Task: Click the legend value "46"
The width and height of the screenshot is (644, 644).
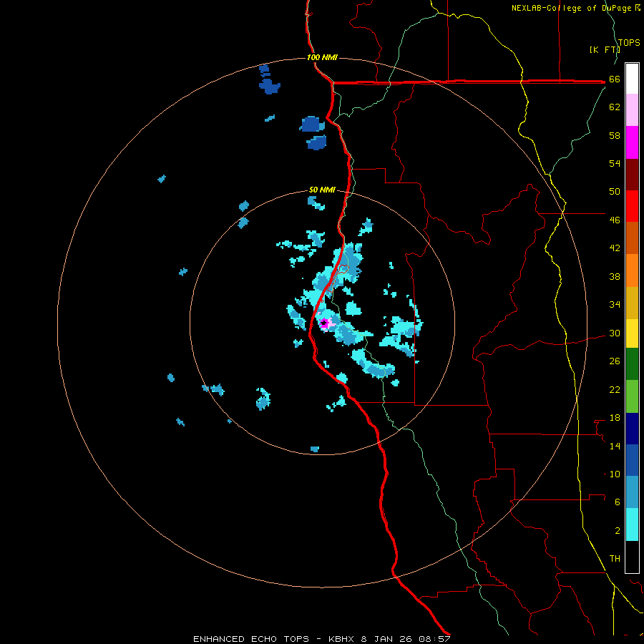Action: click(615, 220)
